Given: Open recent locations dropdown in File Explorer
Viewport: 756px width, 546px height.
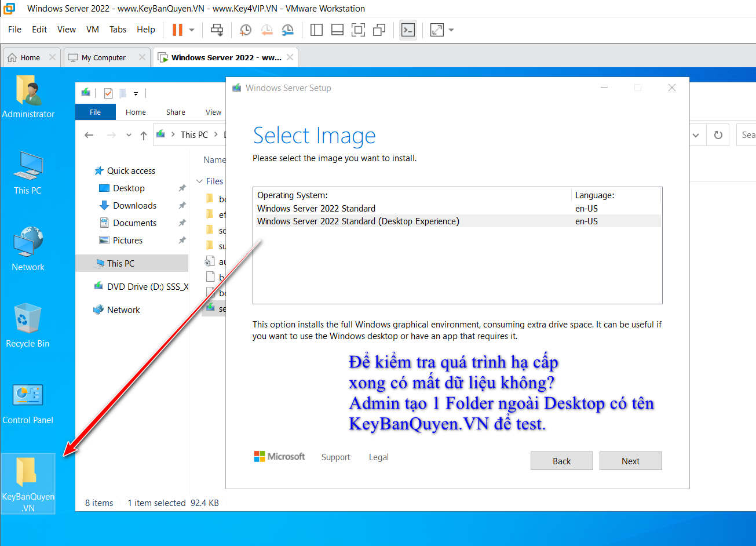Looking at the screenshot, I should pyautogui.click(x=129, y=135).
